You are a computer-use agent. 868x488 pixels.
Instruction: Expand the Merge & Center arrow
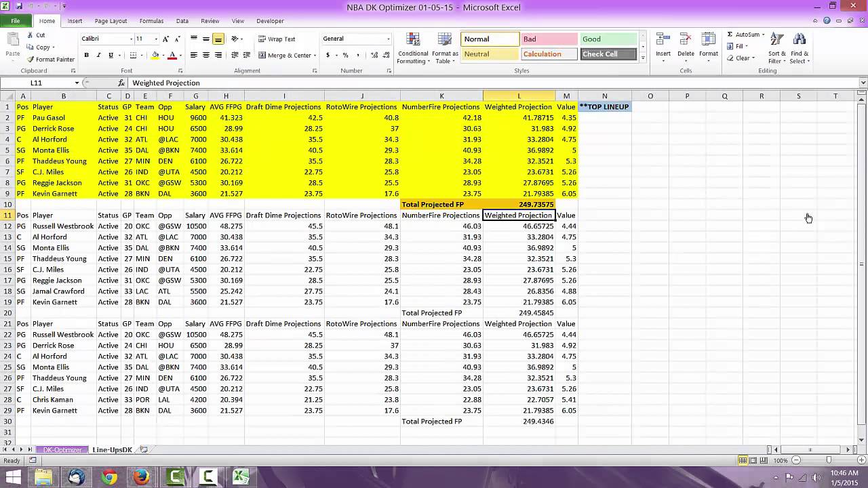315,55
